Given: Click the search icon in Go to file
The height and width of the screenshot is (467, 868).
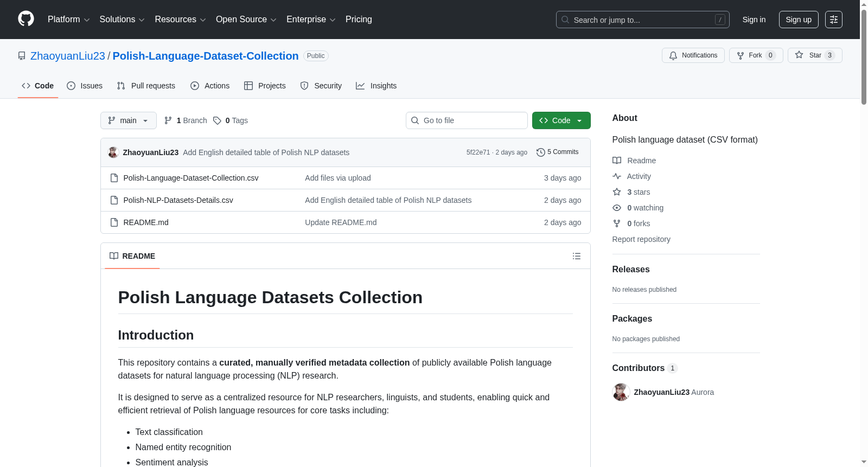Looking at the screenshot, I should tap(415, 120).
